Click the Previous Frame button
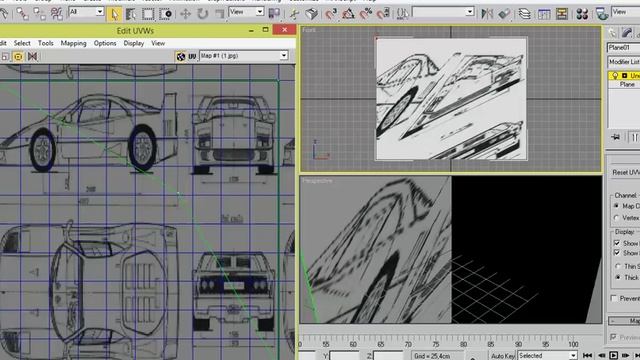The height and width of the screenshot is (360, 640). (x=601, y=356)
